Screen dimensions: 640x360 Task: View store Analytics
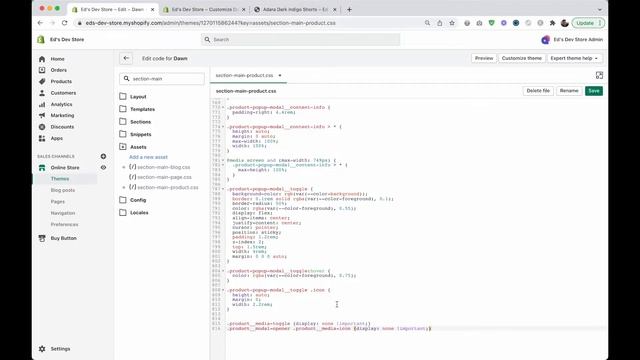click(x=61, y=104)
